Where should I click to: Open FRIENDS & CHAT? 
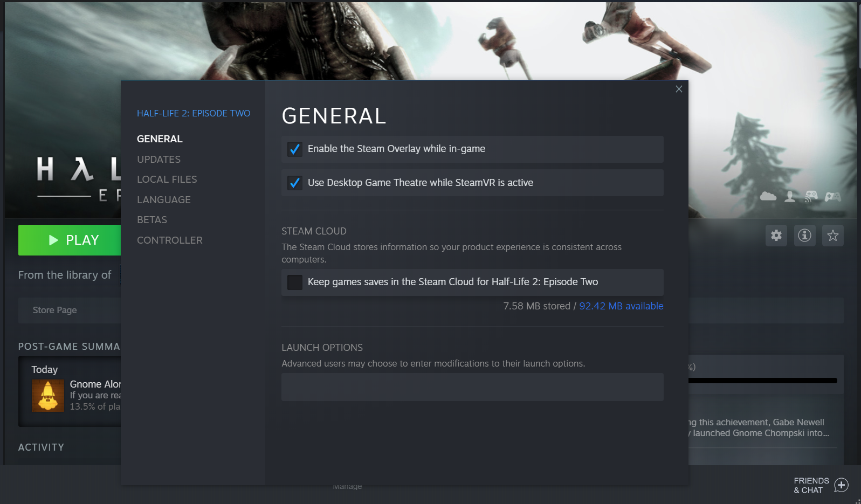[811, 485]
